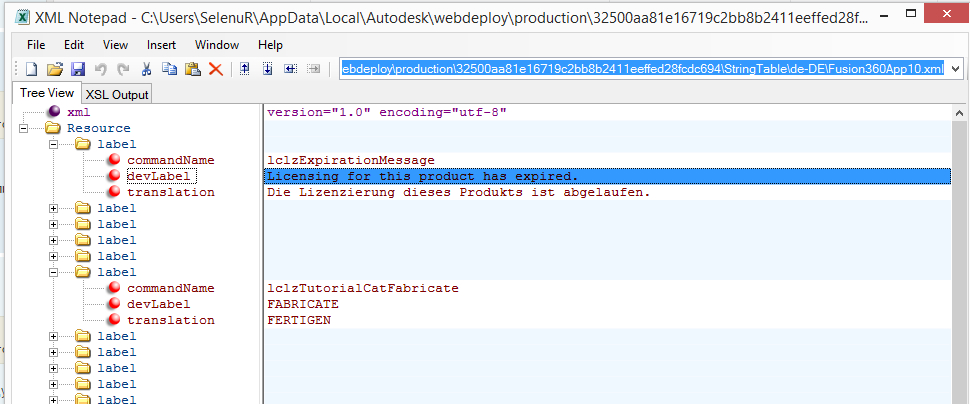Save the file using the floppy icon

(77, 68)
